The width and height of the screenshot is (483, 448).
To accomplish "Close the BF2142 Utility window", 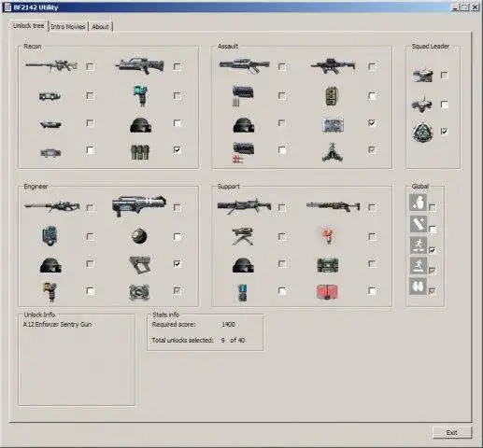I will (x=475, y=7).
